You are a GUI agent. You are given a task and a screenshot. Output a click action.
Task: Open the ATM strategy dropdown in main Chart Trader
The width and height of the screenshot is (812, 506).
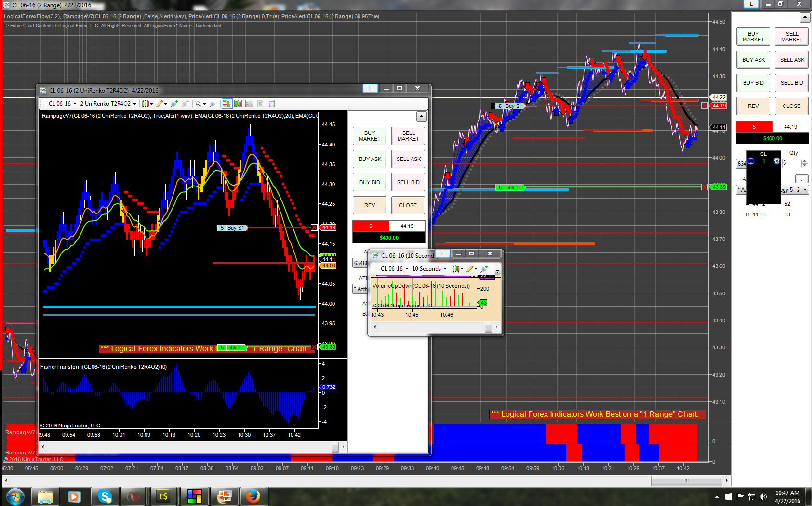point(772,190)
